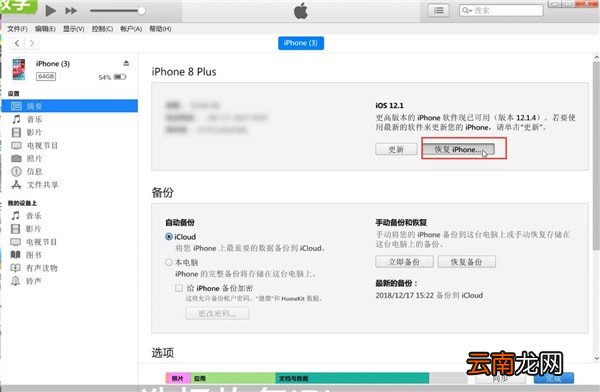Image resolution: width=600 pixels, height=392 pixels.
Task: Click the vertical scrollbar thumb
Action: [x=596, y=157]
